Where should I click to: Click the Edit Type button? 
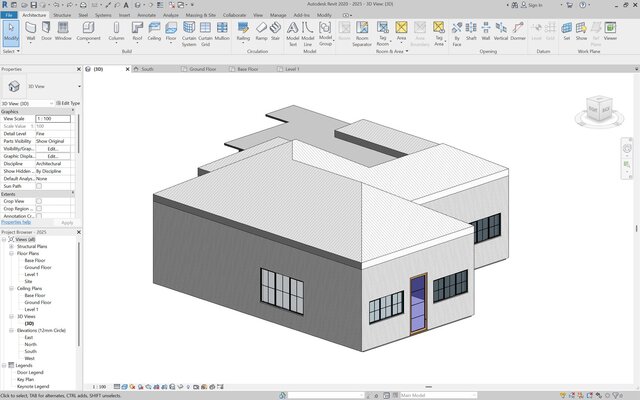69,103
